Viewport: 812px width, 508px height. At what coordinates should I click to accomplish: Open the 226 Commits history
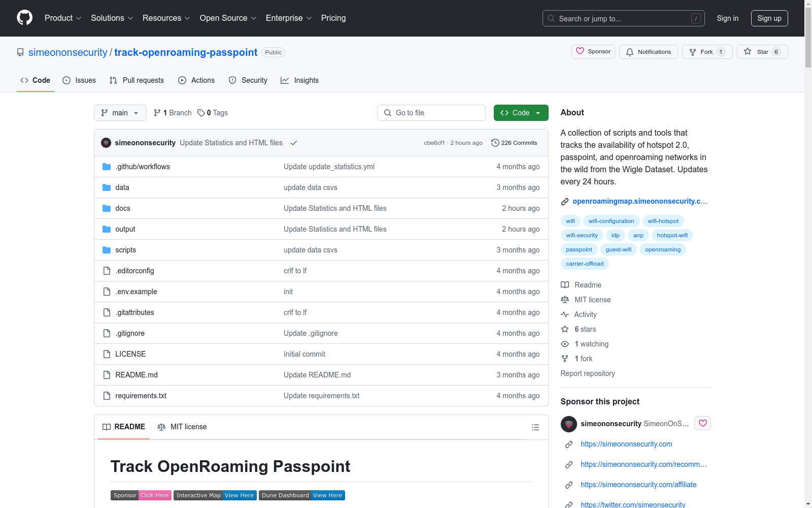coord(514,143)
